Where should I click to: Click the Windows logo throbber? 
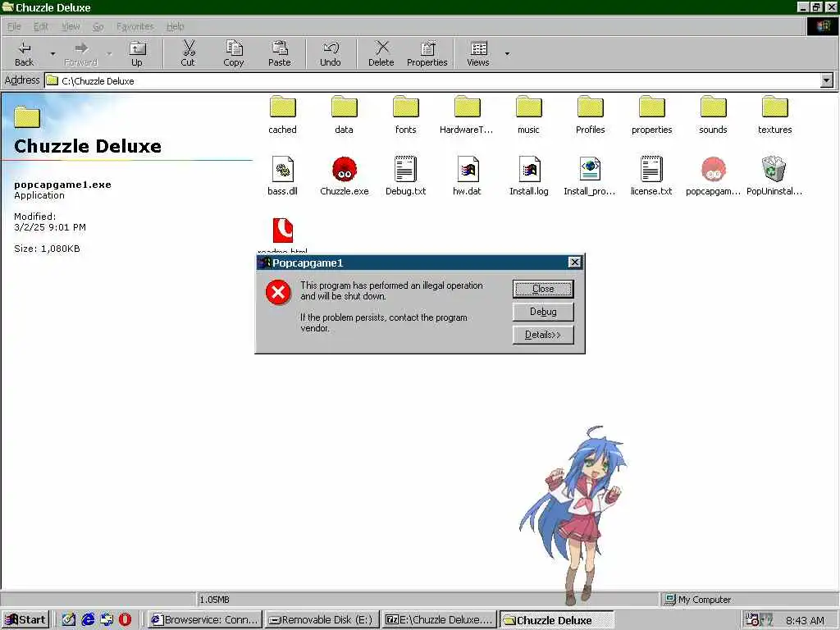click(823, 26)
